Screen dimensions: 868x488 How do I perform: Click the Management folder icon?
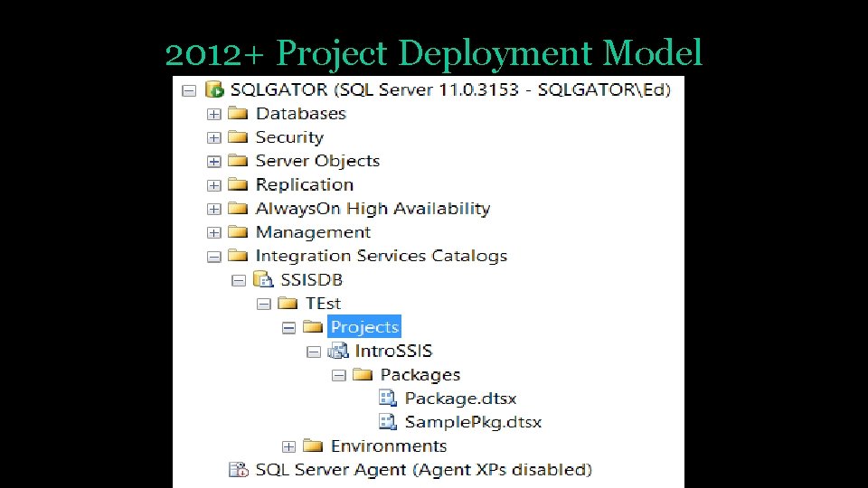pos(238,232)
